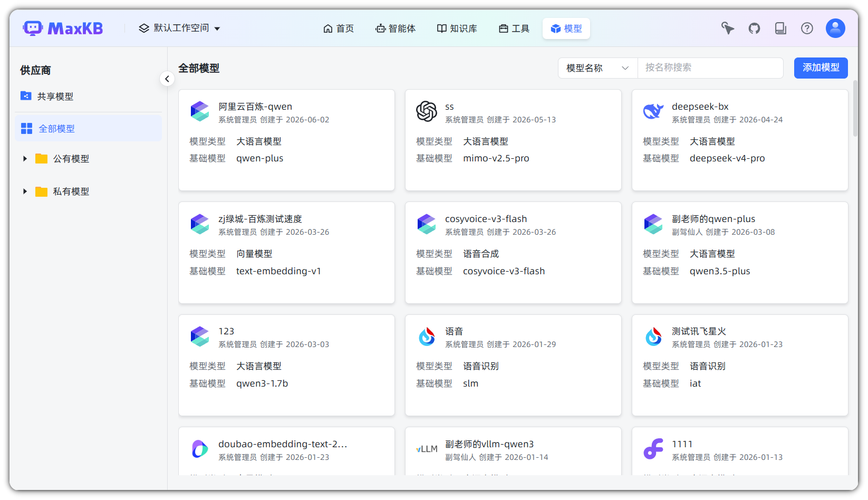Switch to the 知识库 tab
Screen dimensions: 868x500
[x=457, y=28]
